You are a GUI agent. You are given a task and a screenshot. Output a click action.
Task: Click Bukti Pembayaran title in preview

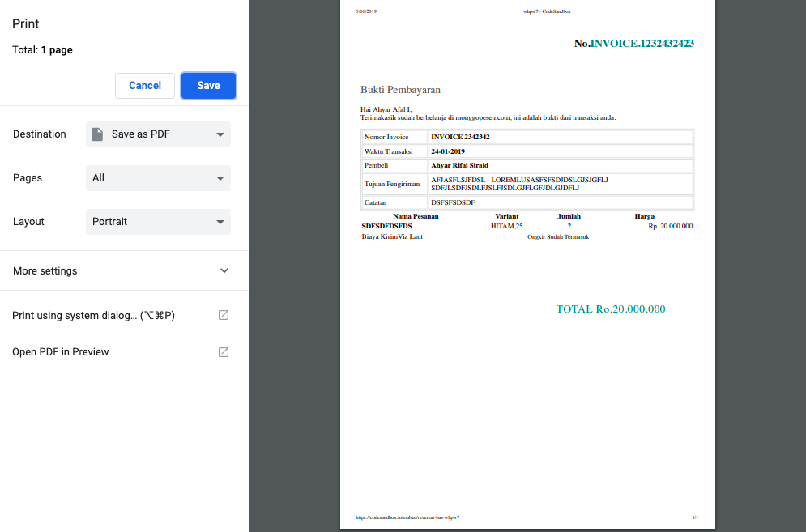(400, 89)
